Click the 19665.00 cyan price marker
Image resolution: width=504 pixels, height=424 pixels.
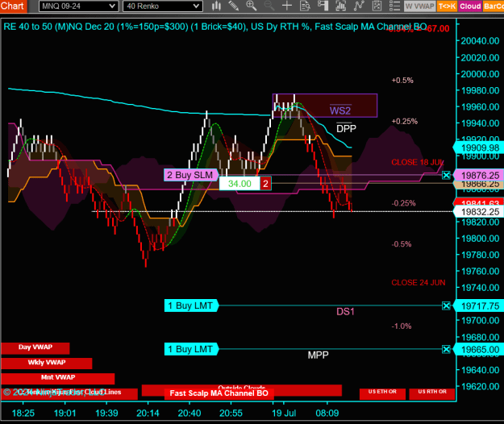click(479, 350)
